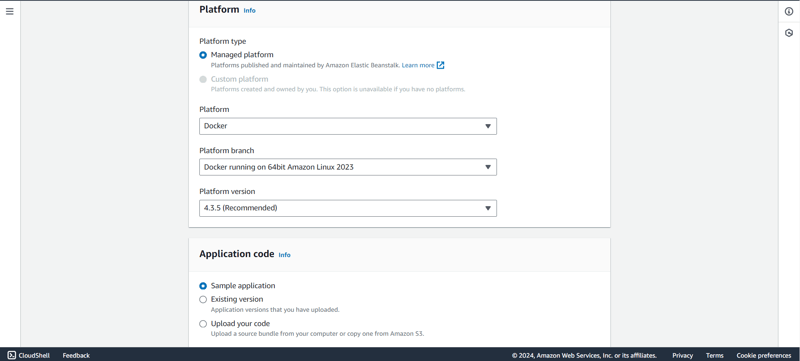Screen dimensions: 800x361
Task: Click the Platform type label text
Action: (222, 41)
